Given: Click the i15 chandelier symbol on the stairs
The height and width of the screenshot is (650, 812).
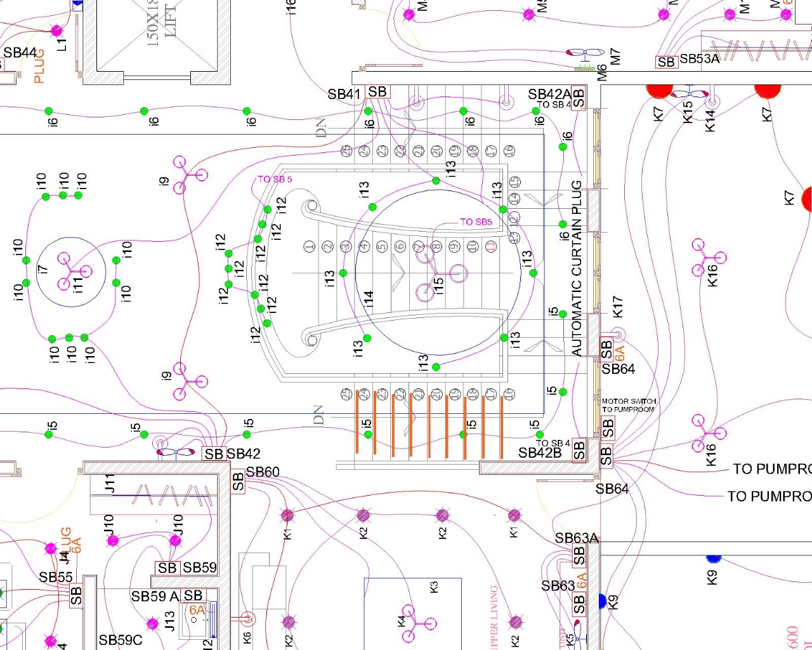Looking at the screenshot, I should pyautogui.click(x=438, y=273).
